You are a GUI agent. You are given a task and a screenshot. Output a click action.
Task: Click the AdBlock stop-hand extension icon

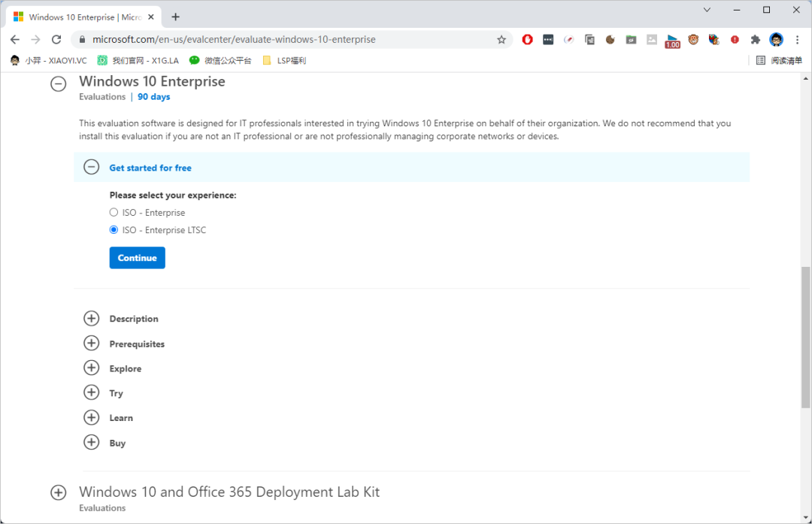coord(528,40)
